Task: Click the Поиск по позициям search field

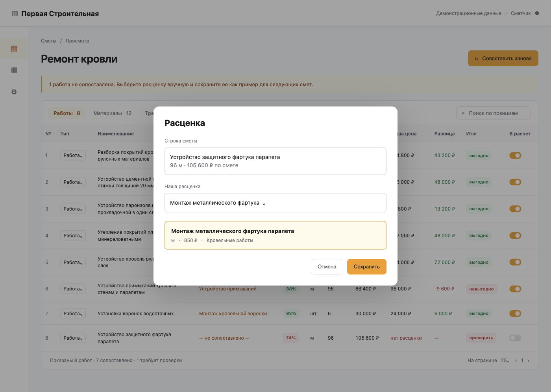Action: point(494,113)
